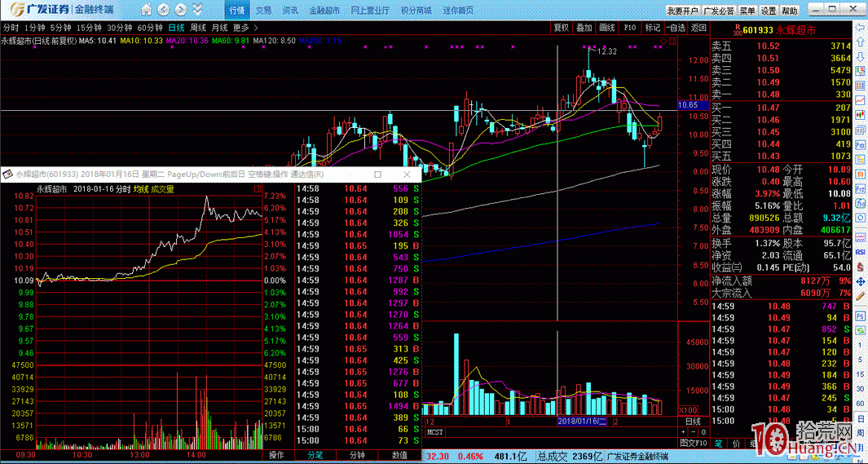
Task: Open the 交易 tab
Action: pos(264,10)
